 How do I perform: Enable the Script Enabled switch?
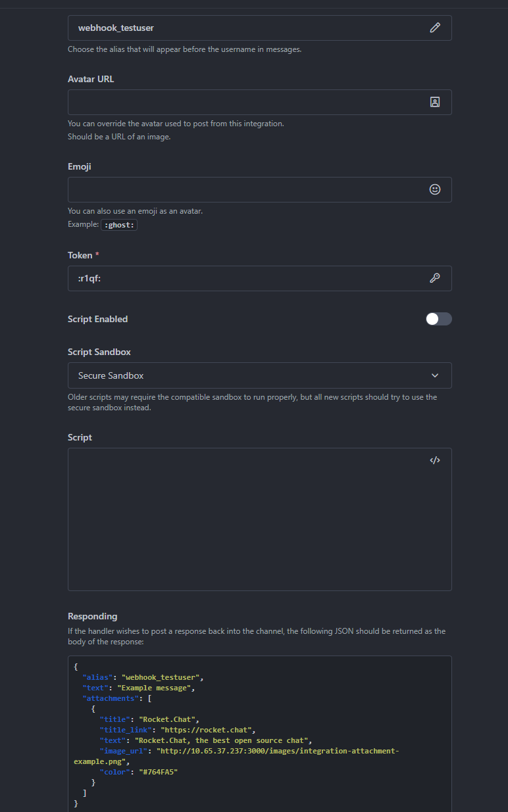(x=438, y=319)
